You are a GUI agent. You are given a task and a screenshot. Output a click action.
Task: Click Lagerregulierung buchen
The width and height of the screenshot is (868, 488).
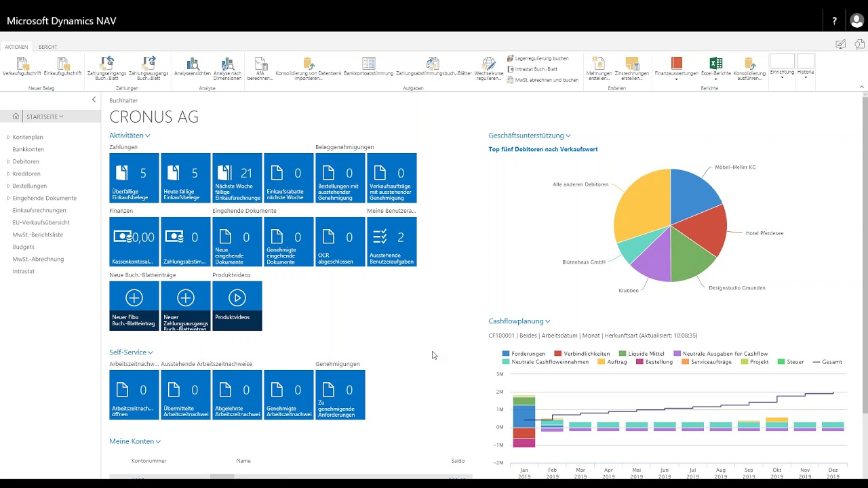(x=537, y=58)
